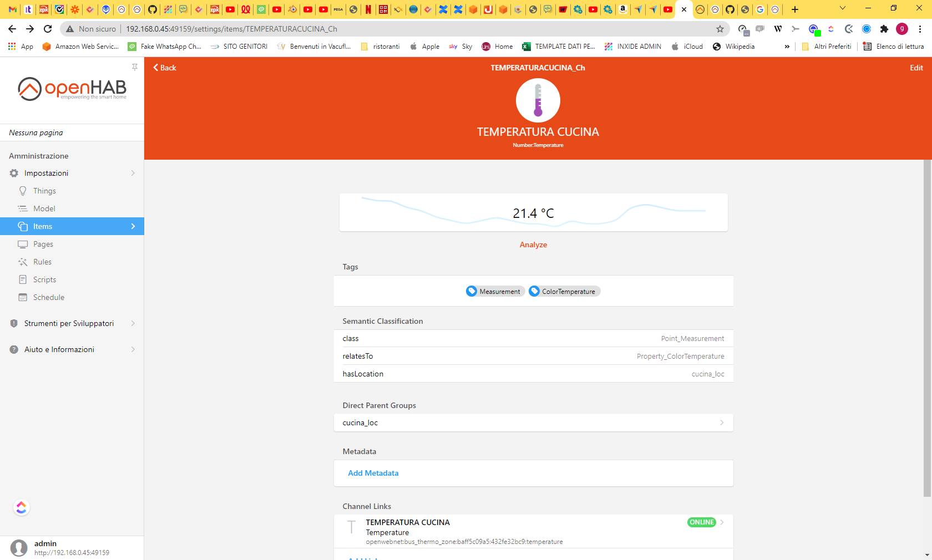Switch to the Gmail browser tab
This screenshot has width=932, height=560.
pos(13,9)
